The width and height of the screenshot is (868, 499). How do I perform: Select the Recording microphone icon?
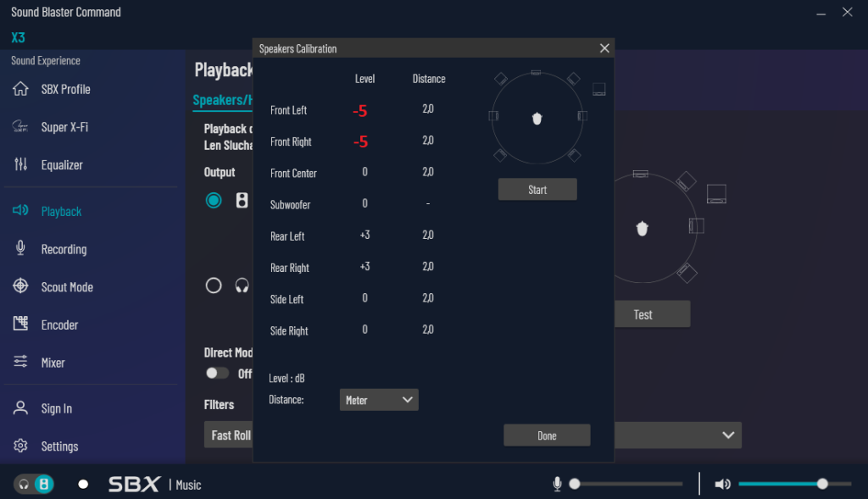click(x=21, y=248)
